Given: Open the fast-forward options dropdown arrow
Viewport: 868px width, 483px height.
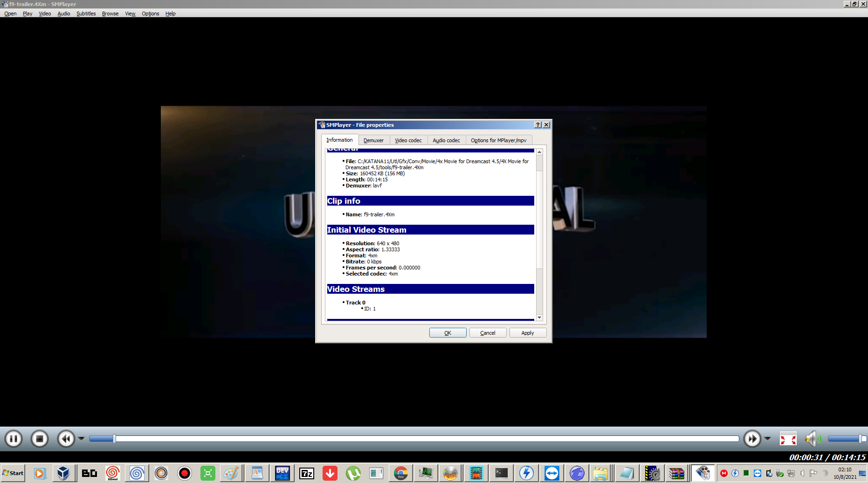Looking at the screenshot, I should tap(767, 439).
